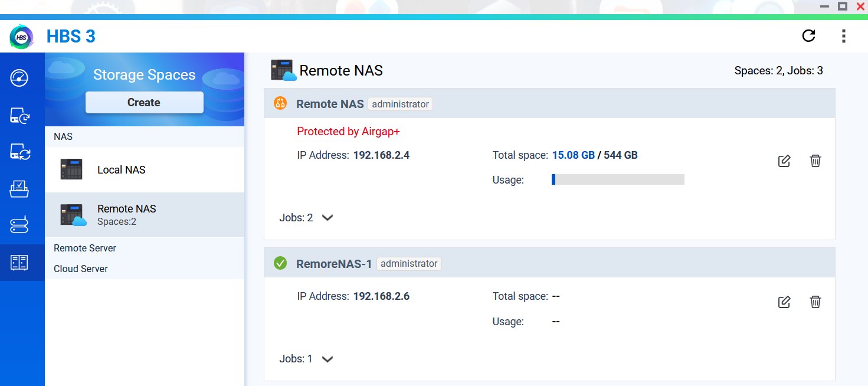868x386 pixels.
Task: Open the Cloud Server category
Action: pos(81,269)
